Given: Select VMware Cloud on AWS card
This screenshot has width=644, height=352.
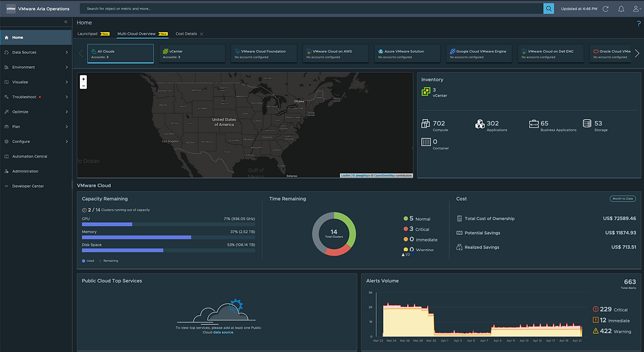Looking at the screenshot, I should coord(336,54).
